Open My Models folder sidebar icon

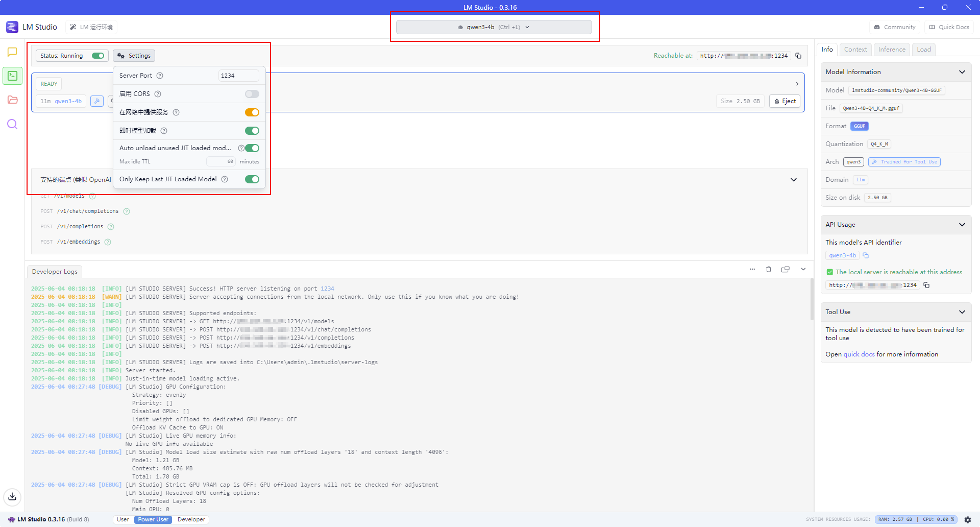click(12, 100)
